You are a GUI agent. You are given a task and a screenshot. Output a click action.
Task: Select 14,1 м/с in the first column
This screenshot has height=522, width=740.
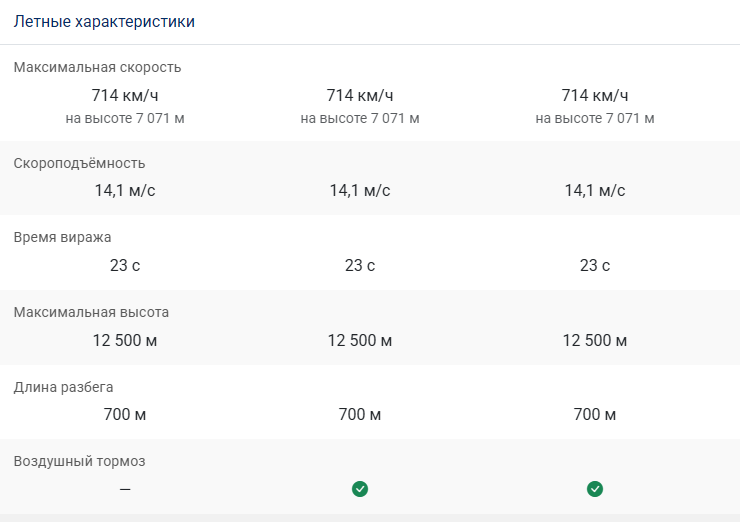125,191
